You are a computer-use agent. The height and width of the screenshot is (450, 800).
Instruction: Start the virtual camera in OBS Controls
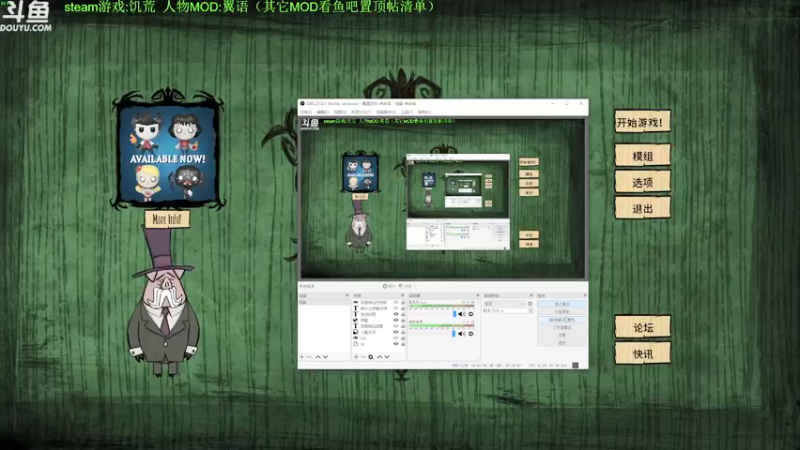(562, 320)
